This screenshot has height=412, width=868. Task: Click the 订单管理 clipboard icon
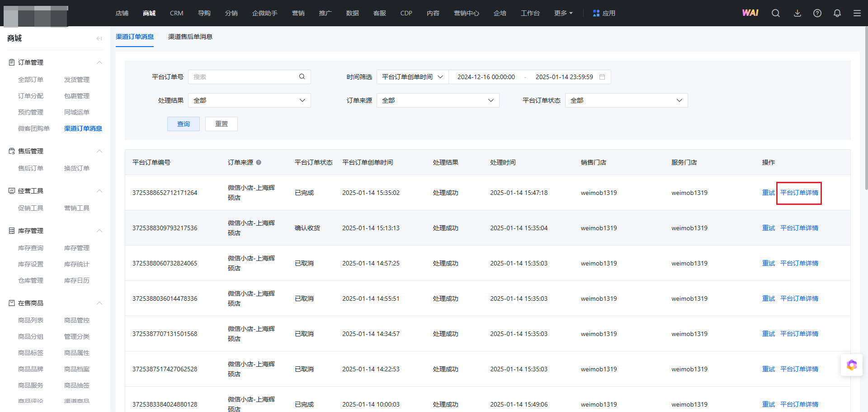point(12,62)
